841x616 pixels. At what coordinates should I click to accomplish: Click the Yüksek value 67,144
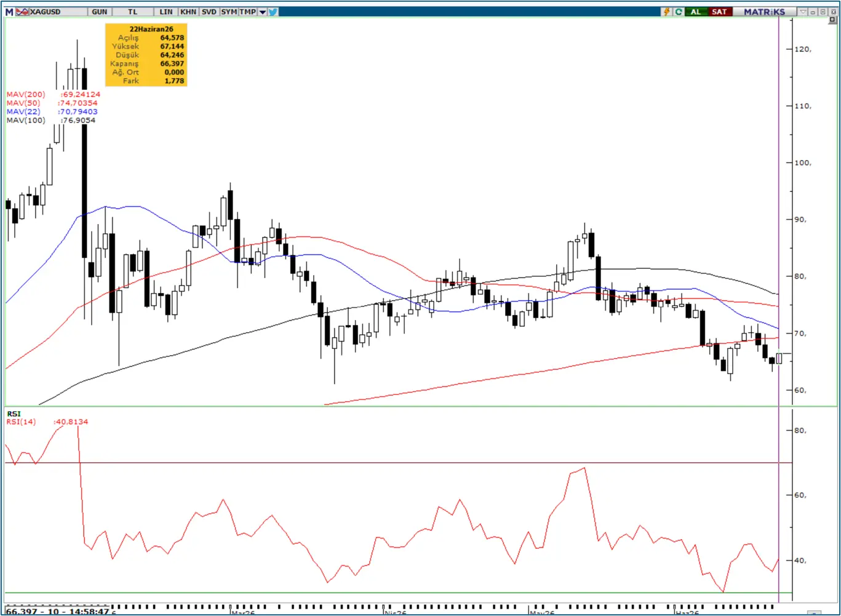[172, 46]
